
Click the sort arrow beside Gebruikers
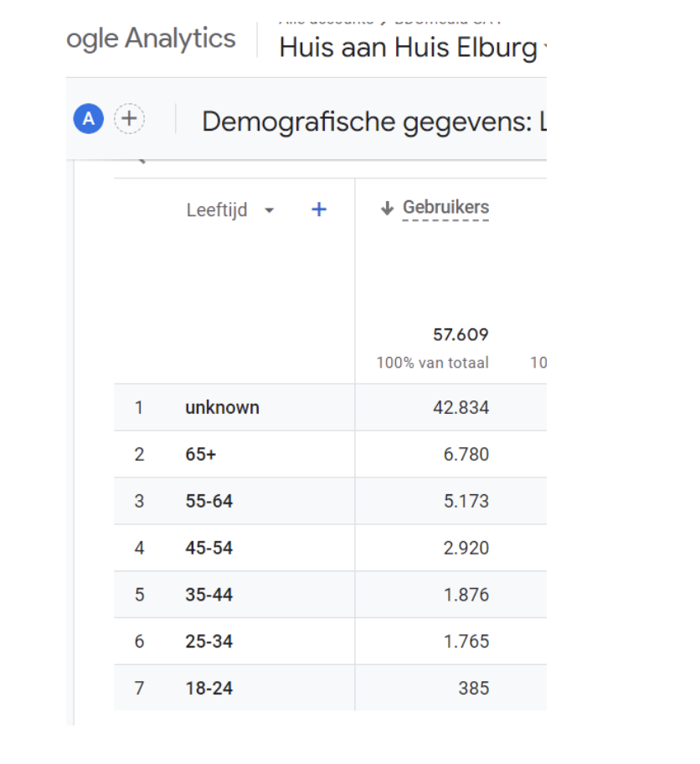(388, 208)
